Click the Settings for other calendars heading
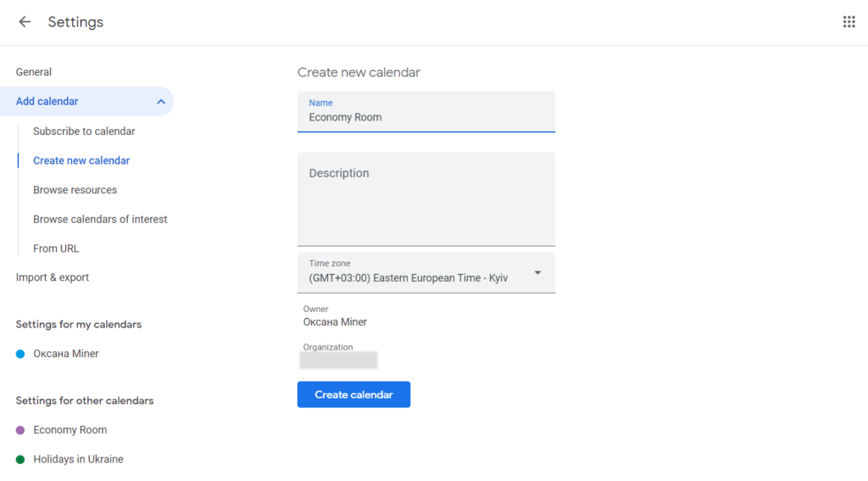Image resolution: width=868 pixels, height=481 pixels. tap(85, 400)
